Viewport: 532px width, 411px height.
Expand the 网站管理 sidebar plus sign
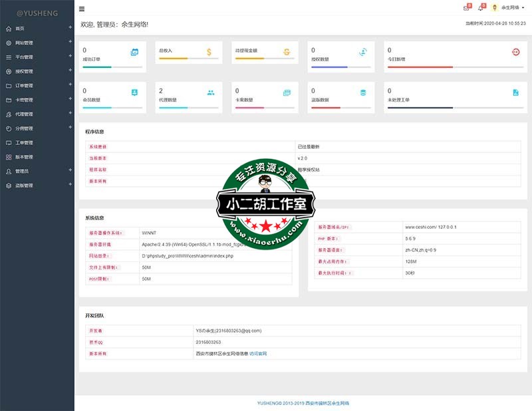pos(70,43)
